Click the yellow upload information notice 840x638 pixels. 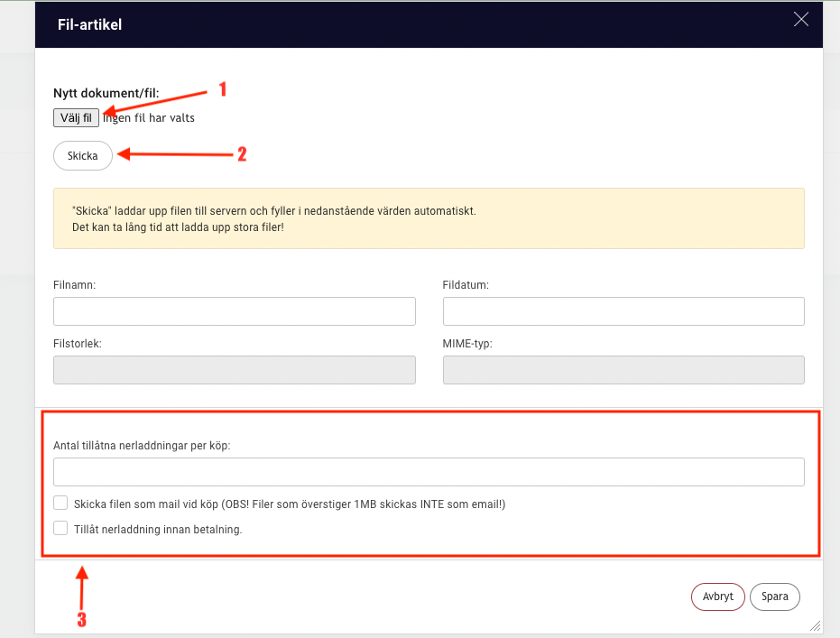coord(429,218)
